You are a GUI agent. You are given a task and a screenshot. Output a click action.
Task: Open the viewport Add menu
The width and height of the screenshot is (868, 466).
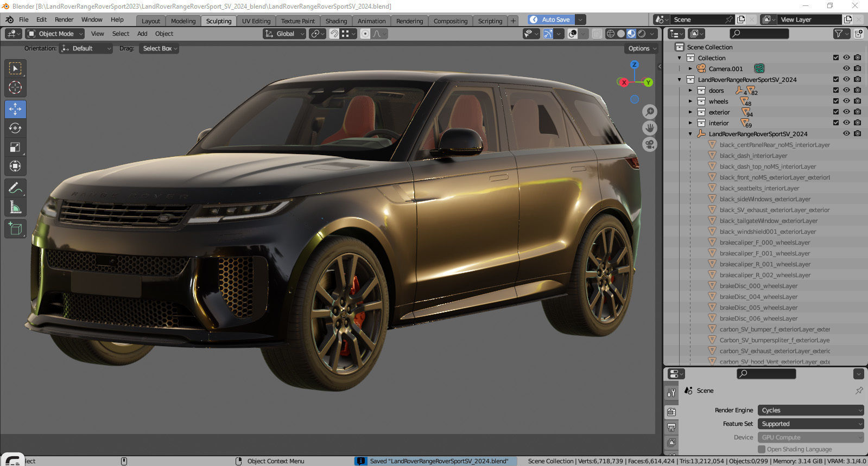click(x=142, y=34)
